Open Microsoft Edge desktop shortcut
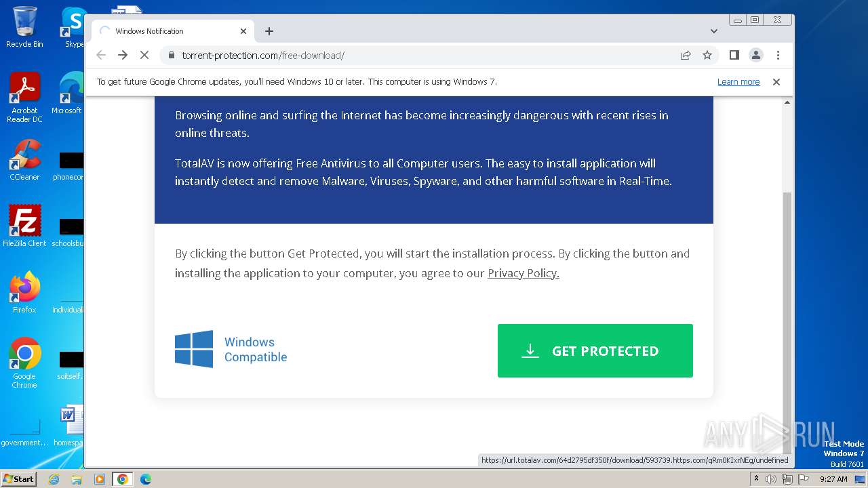The height and width of the screenshot is (488, 868). [x=68, y=94]
